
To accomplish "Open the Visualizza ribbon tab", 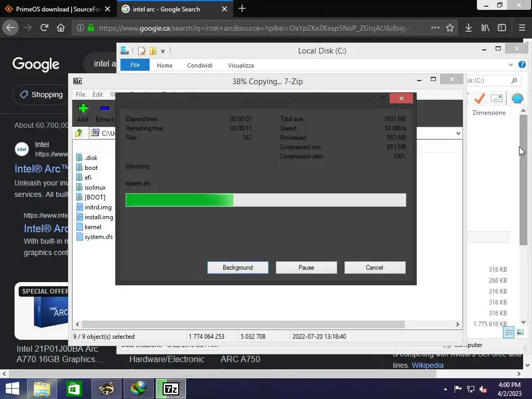I will (x=241, y=65).
